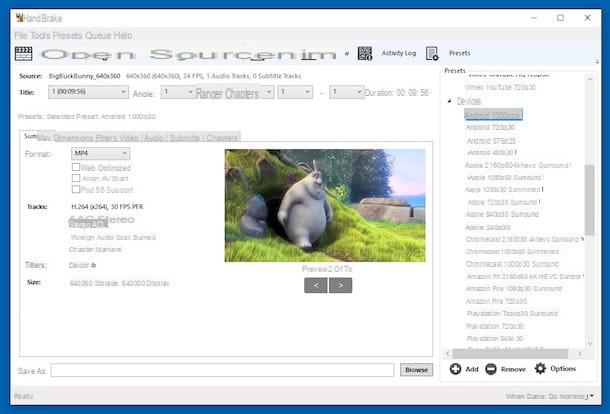Check the iPod 5G Support checkbox
The width and height of the screenshot is (610, 414).
point(76,189)
